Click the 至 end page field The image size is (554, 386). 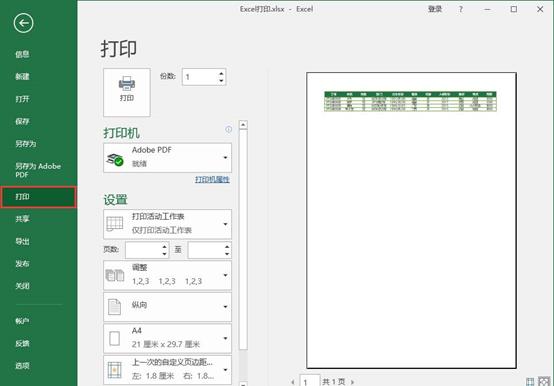click(206, 250)
